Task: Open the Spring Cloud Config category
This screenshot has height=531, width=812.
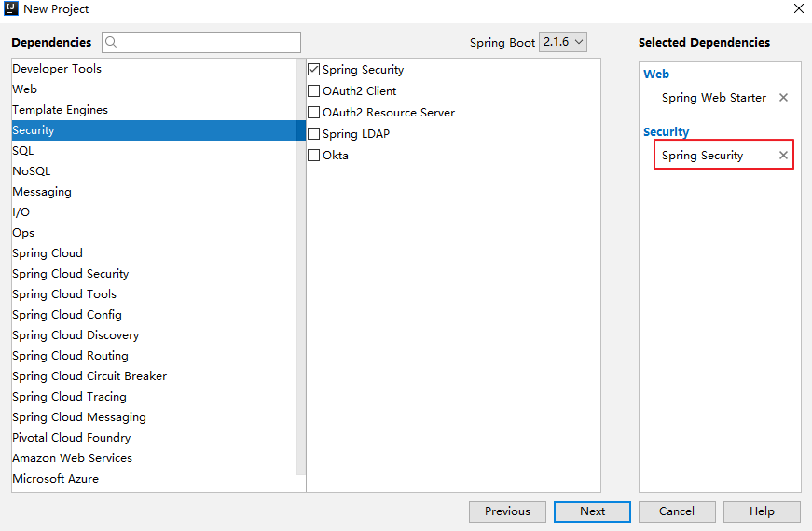Action: click(x=67, y=315)
